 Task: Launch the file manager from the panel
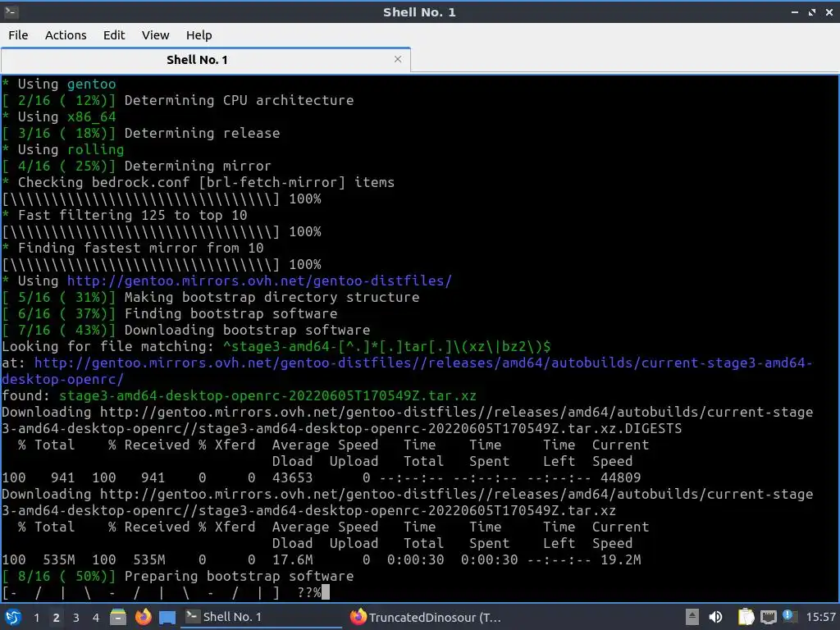(x=118, y=617)
